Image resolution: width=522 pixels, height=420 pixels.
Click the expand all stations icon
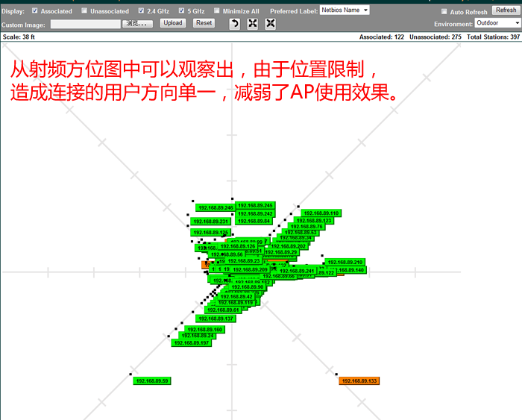click(x=253, y=24)
